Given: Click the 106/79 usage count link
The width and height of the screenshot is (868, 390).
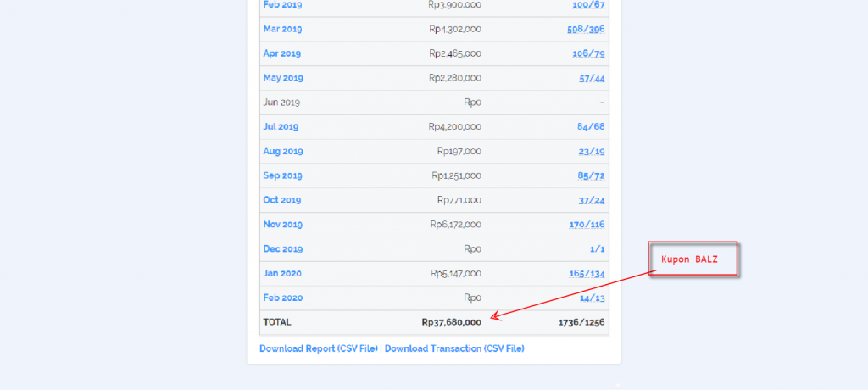Looking at the screenshot, I should [588, 53].
